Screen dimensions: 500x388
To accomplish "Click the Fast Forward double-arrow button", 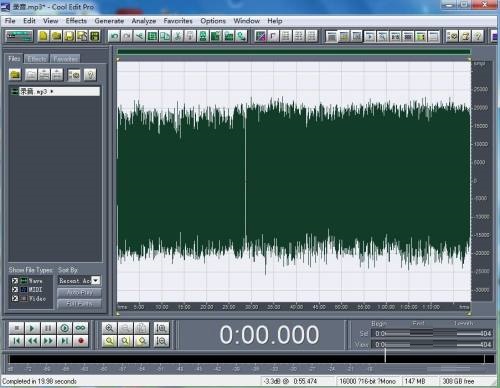I will [48, 341].
